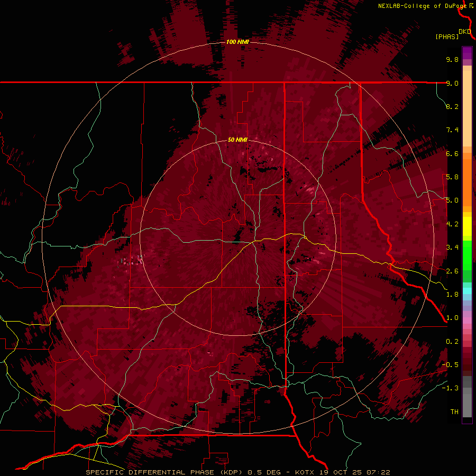This screenshot has width=476, height=476.
Task: Click the 2.6 scale label
Action: point(452,271)
